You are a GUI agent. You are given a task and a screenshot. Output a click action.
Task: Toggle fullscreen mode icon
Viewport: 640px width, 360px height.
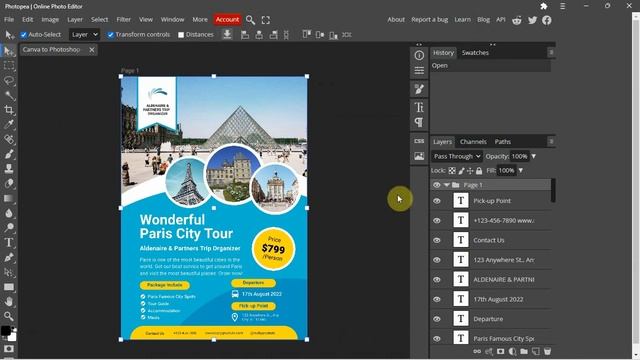tap(266, 20)
